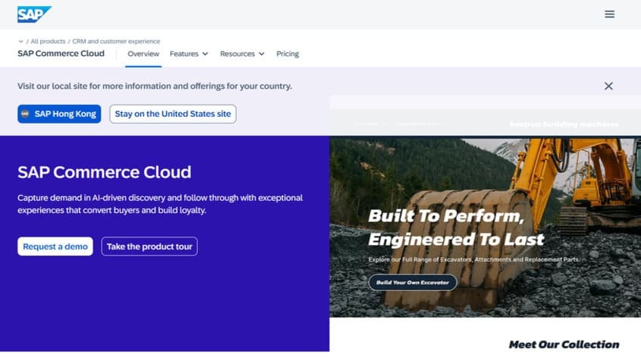This screenshot has height=364, width=641.
Task: Switch to SAP Hong Kong site
Action: (x=59, y=114)
